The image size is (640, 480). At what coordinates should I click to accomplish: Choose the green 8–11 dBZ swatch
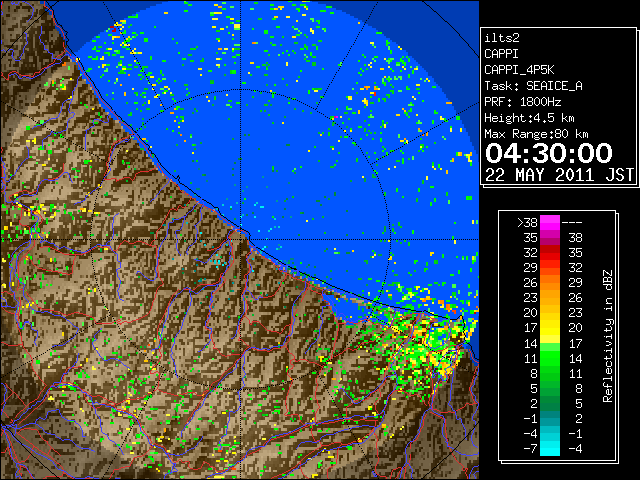tap(550, 373)
